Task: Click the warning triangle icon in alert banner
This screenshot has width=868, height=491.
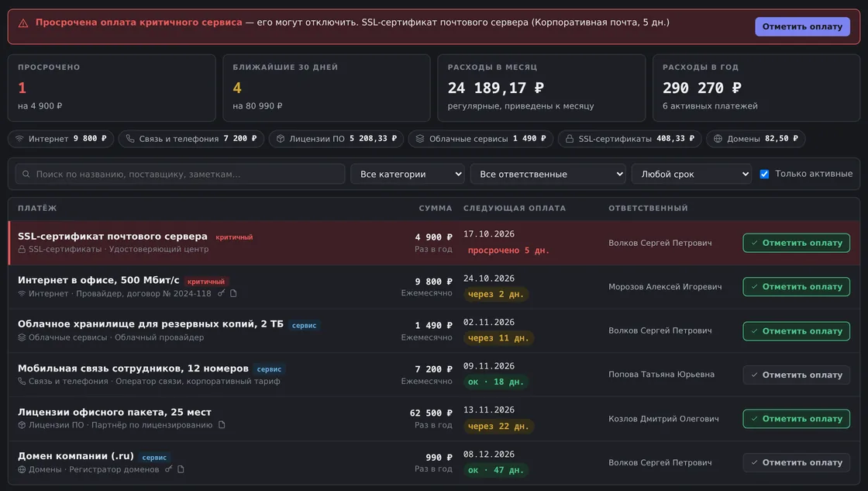Action: point(23,23)
